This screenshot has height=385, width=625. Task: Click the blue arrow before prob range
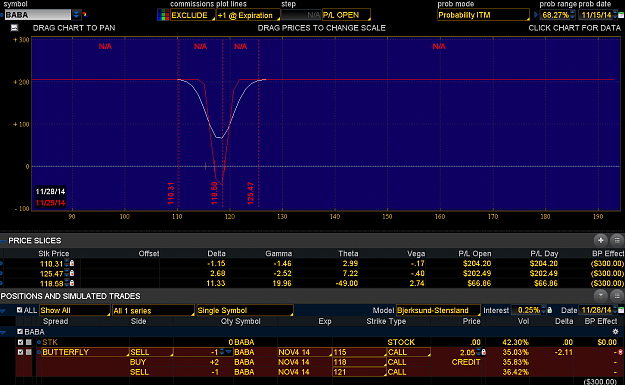coord(536,15)
